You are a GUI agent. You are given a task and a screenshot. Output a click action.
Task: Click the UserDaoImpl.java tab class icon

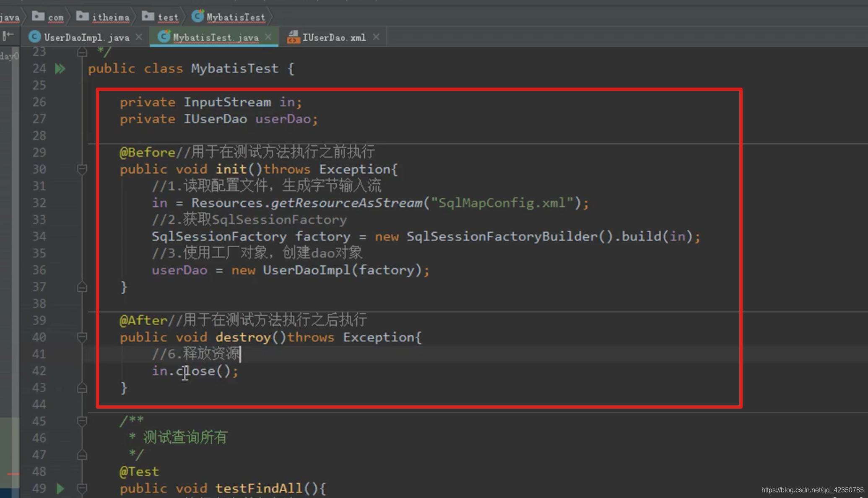34,37
